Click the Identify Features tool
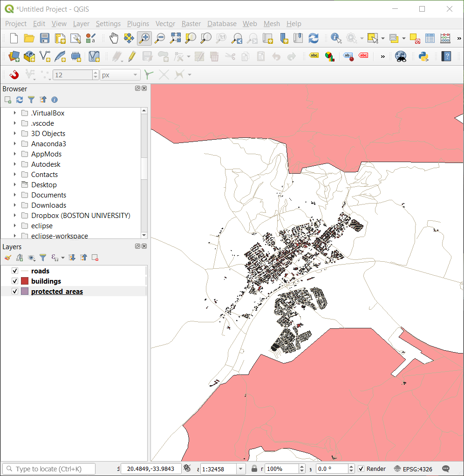Viewport: 464px width, 476px height. click(x=335, y=38)
